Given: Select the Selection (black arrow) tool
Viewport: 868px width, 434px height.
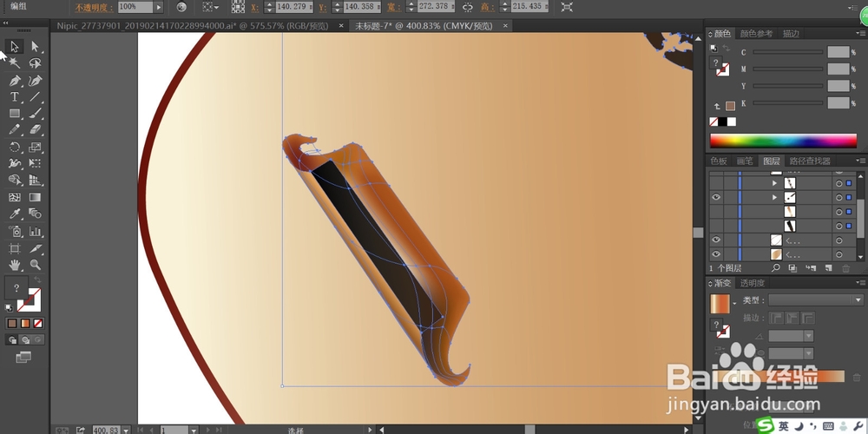Looking at the screenshot, I should coord(15,47).
